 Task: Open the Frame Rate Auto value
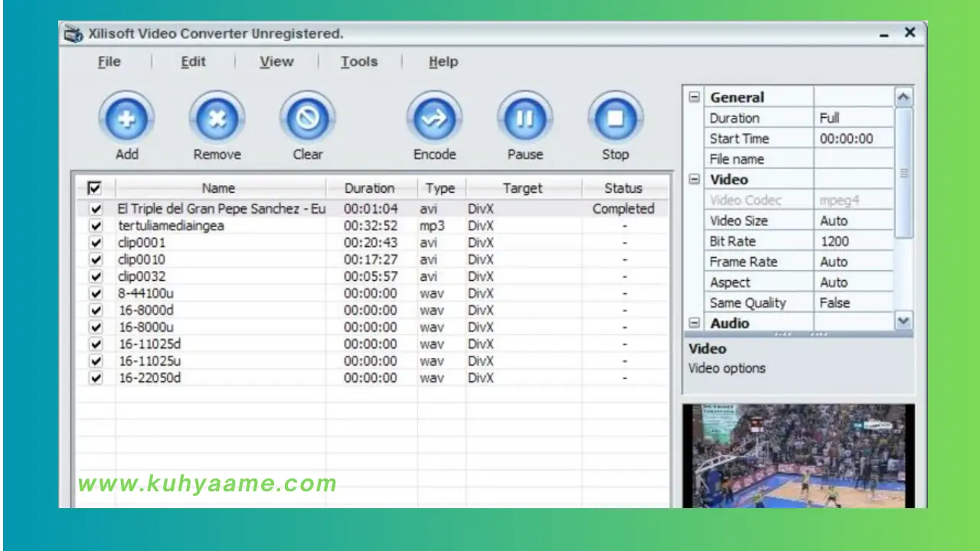click(x=854, y=262)
